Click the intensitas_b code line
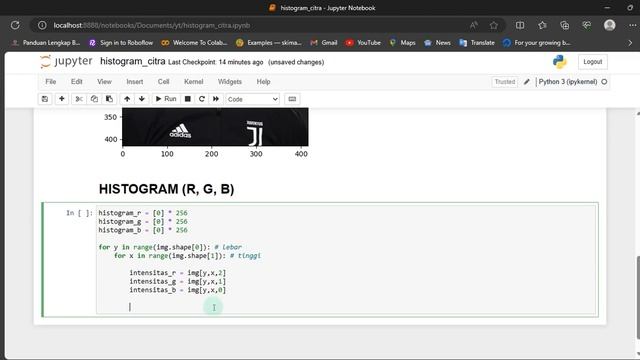Image resolution: width=640 pixels, height=360 pixels. point(178,290)
